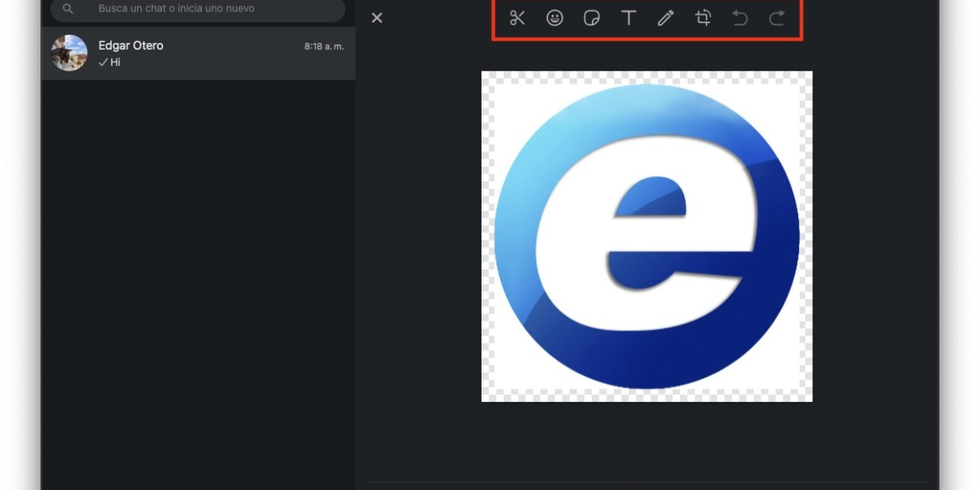Click the magnifying glass search icon
The width and height of the screenshot is (980, 490).
click(x=68, y=9)
